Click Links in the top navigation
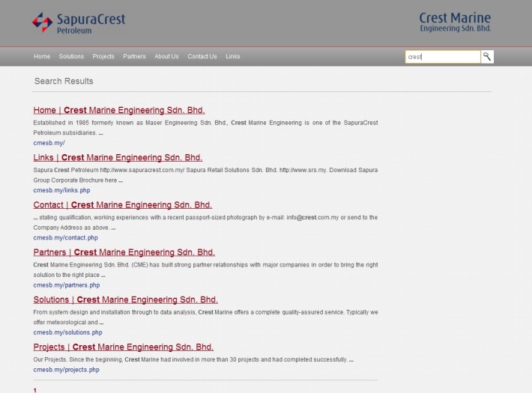The height and width of the screenshot is (393, 532). (x=233, y=57)
